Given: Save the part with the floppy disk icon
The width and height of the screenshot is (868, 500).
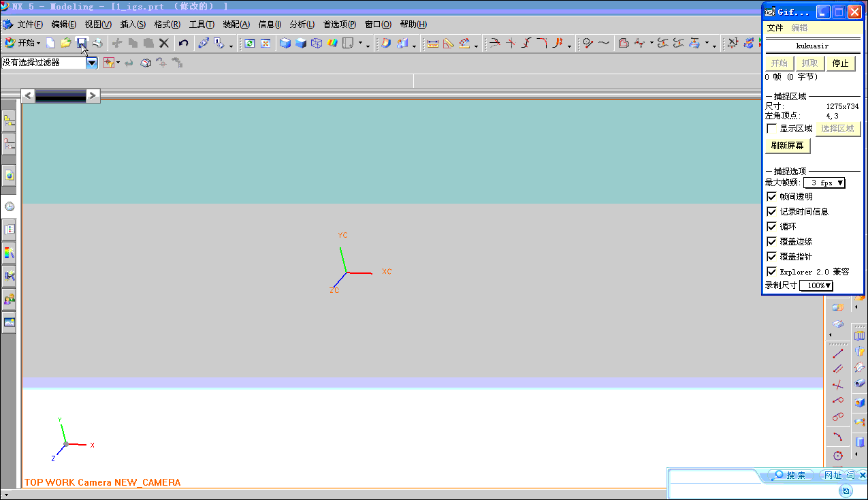Looking at the screenshot, I should tap(82, 43).
